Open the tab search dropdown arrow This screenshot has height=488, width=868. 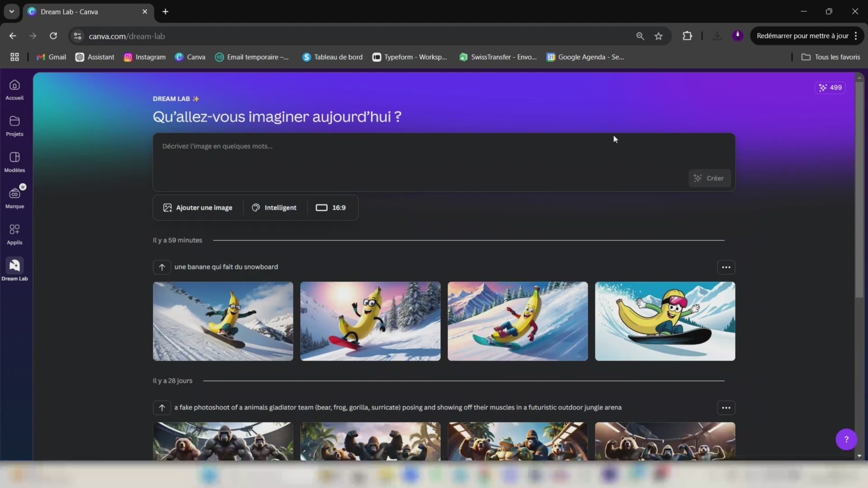click(11, 11)
